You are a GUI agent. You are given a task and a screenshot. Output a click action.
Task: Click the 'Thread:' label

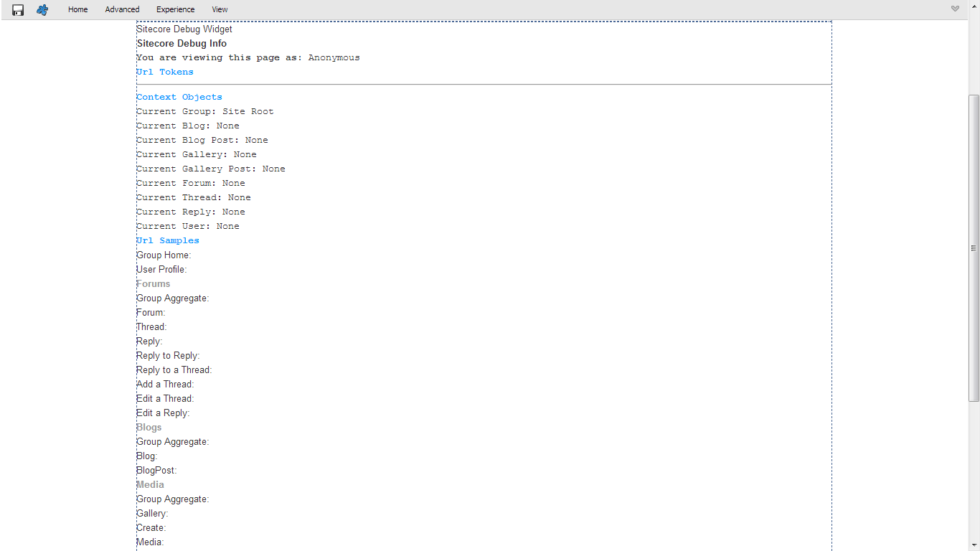click(x=151, y=327)
